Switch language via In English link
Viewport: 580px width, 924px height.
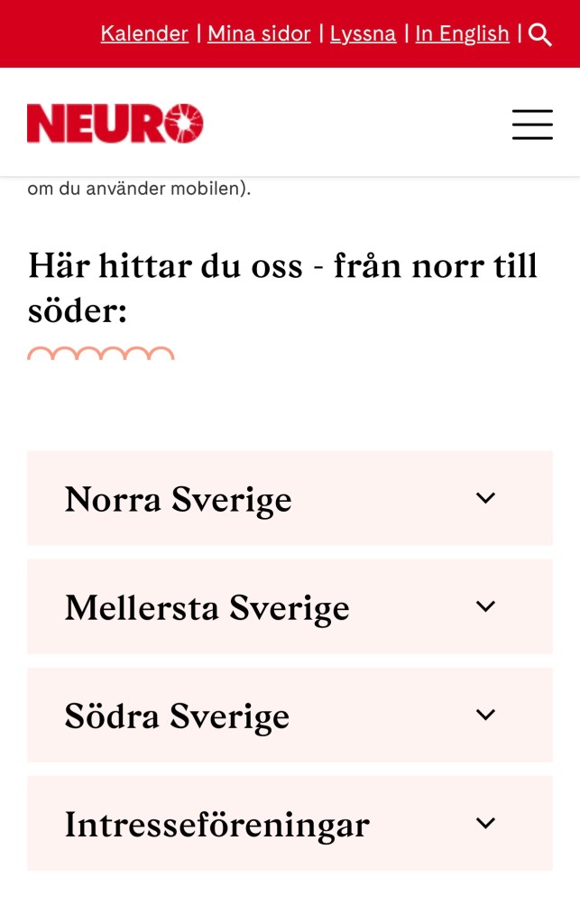pyautogui.click(x=462, y=34)
